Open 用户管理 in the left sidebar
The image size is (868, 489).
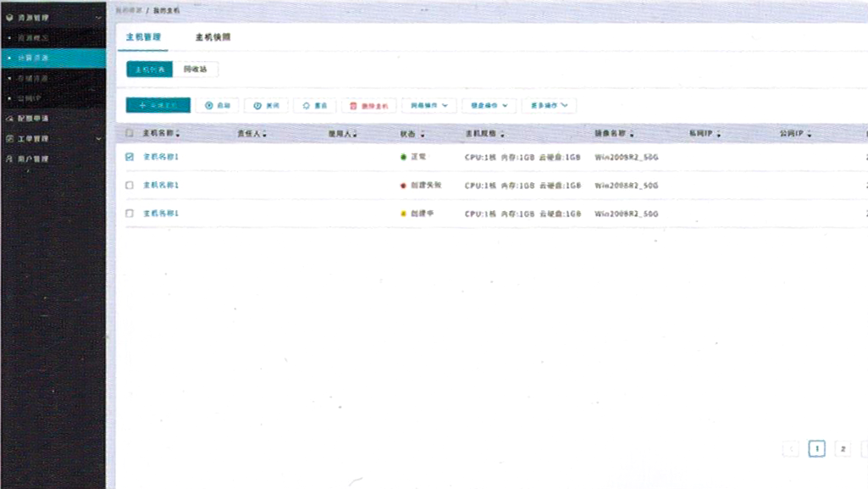[34, 159]
